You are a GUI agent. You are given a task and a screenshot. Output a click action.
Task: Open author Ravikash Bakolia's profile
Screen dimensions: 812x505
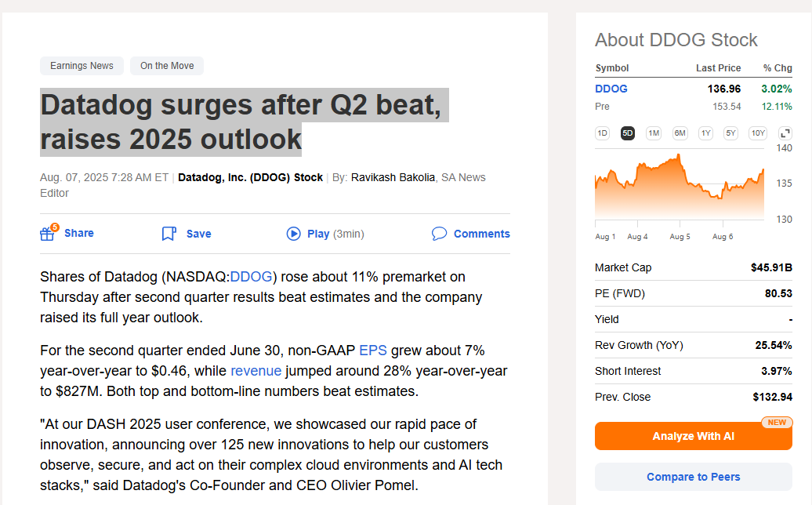pyautogui.click(x=393, y=177)
